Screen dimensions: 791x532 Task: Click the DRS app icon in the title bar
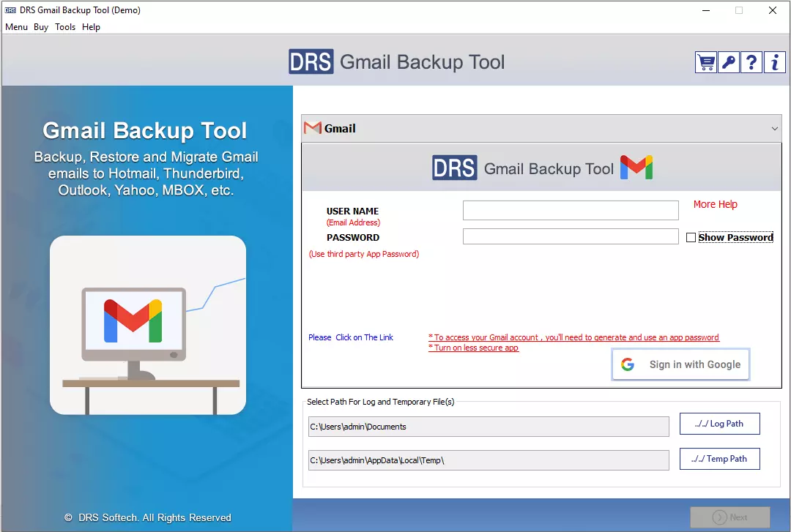(x=9, y=10)
